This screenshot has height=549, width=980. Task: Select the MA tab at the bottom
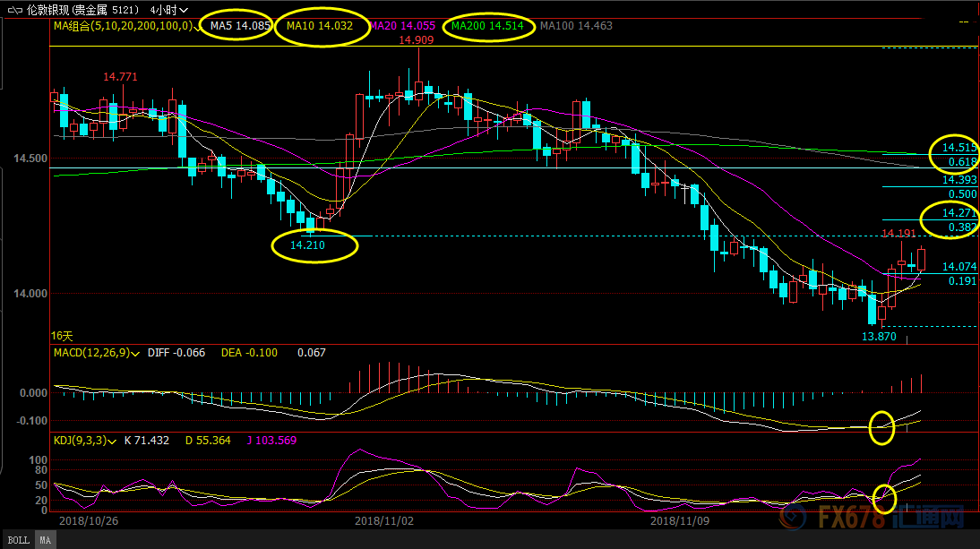(46, 540)
